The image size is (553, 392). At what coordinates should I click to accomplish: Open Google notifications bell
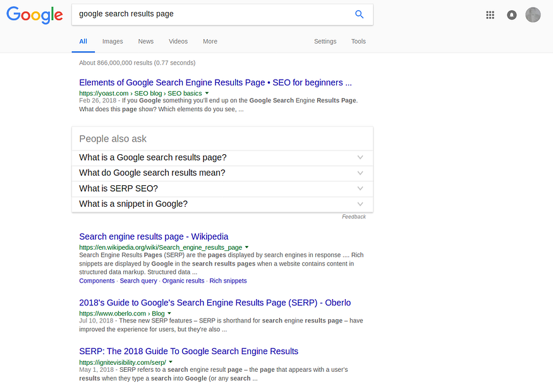click(511, 15)
